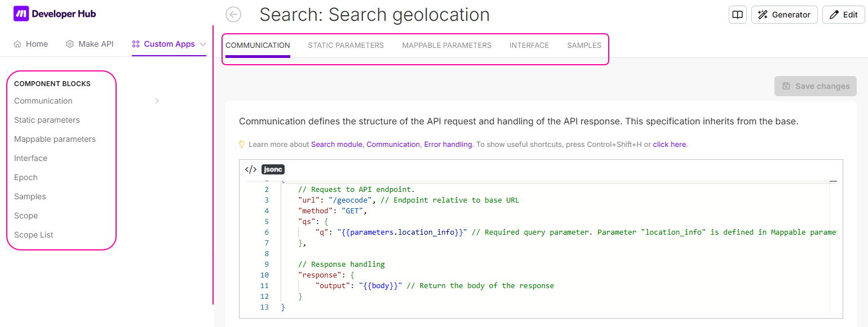Switch to the Static Parameters tab
Screen dimensions: 868x327
coord(346,45)
